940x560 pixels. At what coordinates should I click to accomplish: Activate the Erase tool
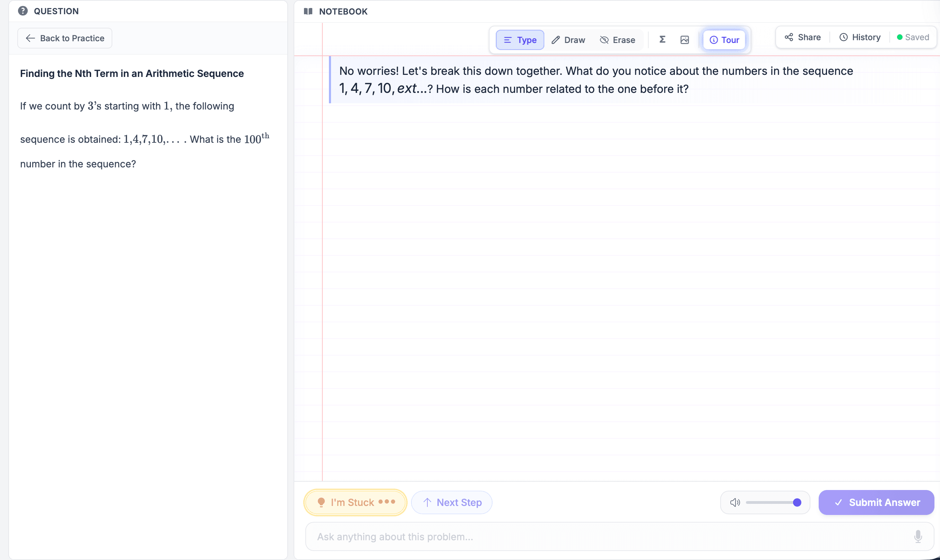(617, 40)
